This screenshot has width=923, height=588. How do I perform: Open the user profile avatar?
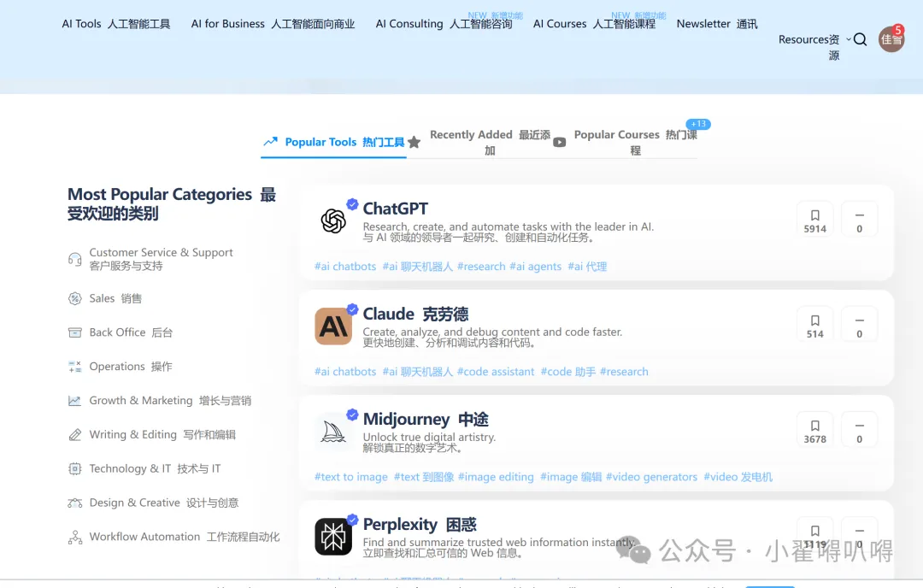click(891, 39)
